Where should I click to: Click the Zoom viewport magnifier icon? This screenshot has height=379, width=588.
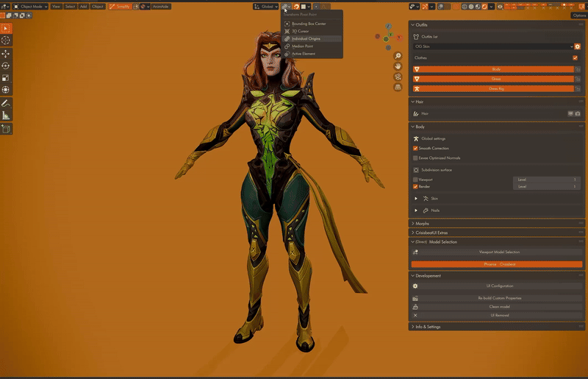pos(398,56)
